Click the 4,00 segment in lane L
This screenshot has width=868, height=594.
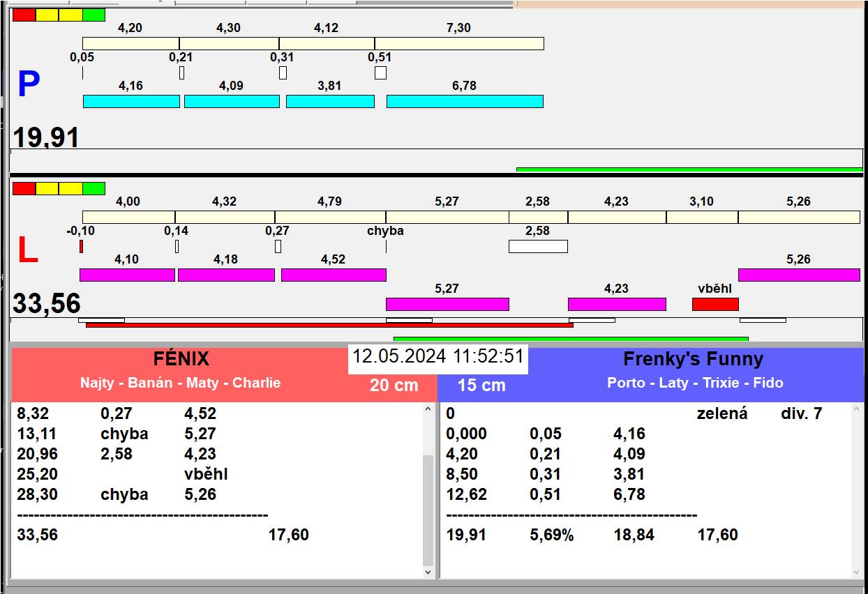(128, 217)
